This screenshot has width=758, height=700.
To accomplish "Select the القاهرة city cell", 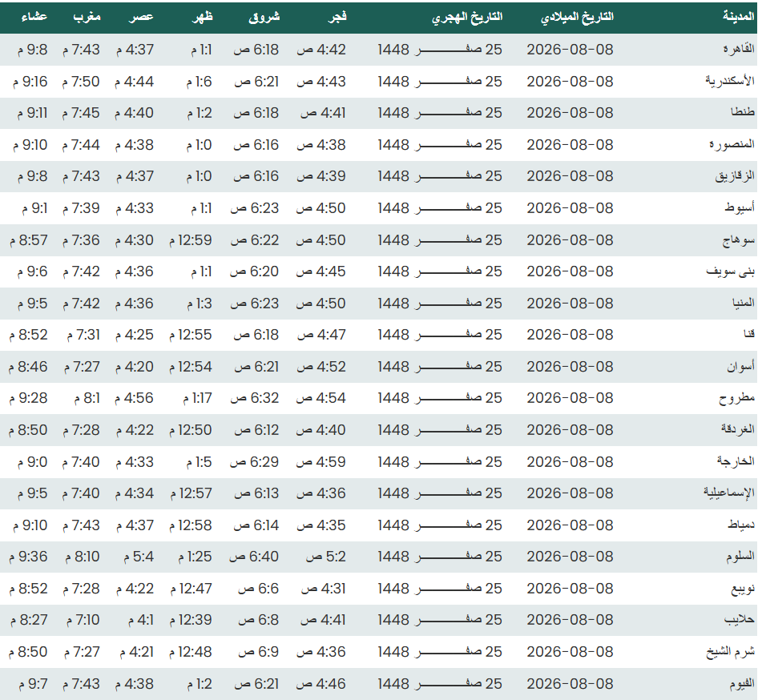I will [x=739, y=50].
